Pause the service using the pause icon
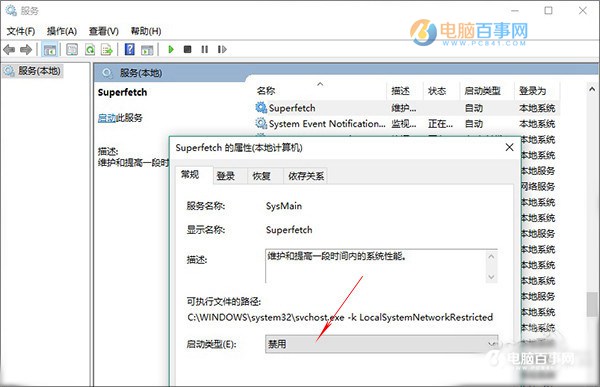 click(205, 49)
